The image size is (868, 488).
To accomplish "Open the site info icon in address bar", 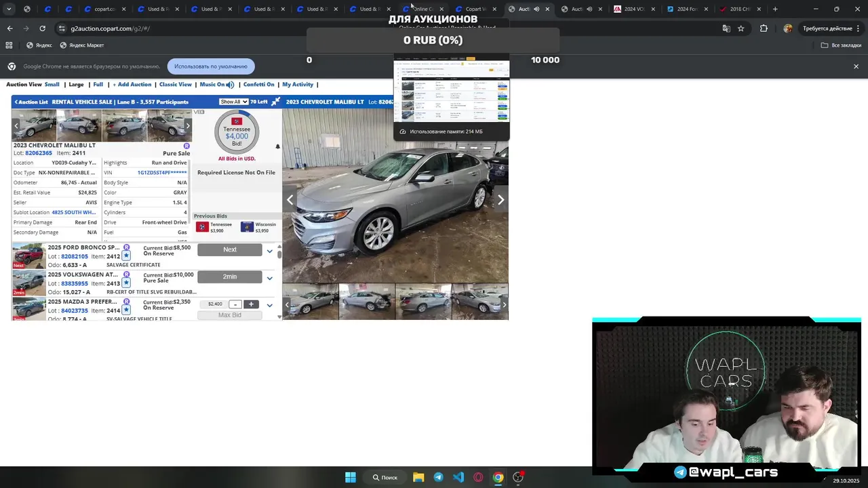I will pos(62,28).
